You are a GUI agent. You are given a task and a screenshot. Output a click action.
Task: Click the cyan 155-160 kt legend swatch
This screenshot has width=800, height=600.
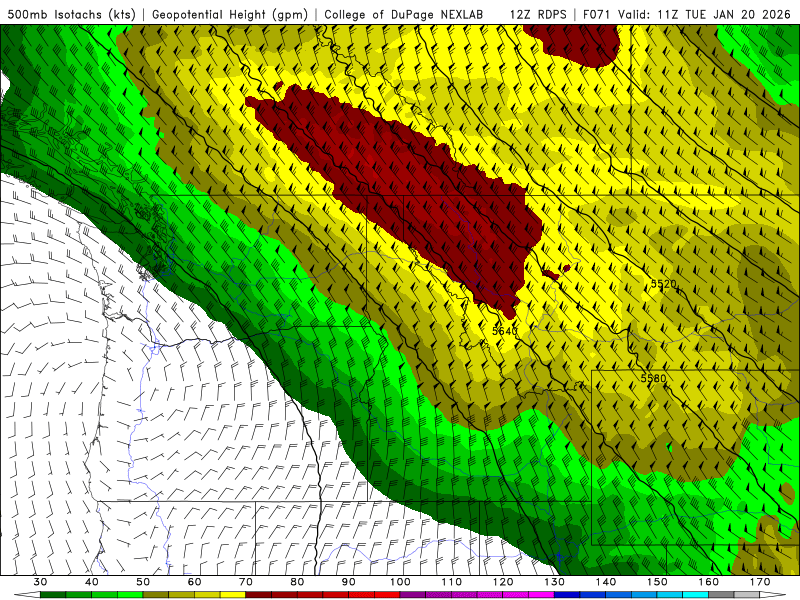[x=696, y=595]
